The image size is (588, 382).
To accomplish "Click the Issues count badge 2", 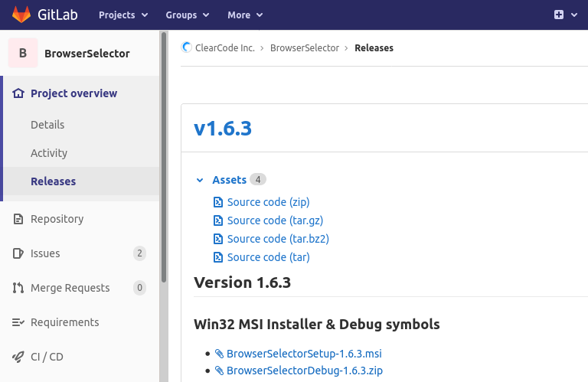I will click(139, 253).
